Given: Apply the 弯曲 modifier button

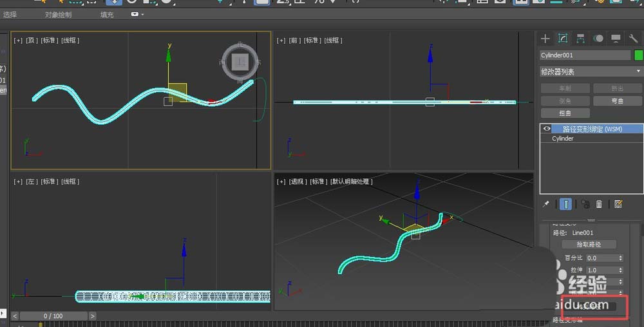Looking at the screenshot, I should click(x=617, y=101).
